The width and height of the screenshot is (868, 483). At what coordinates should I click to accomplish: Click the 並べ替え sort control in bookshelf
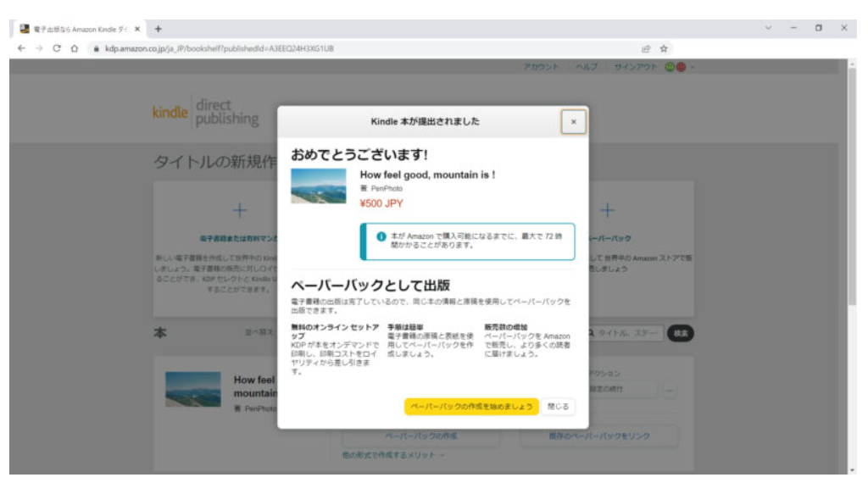point(259,332)
